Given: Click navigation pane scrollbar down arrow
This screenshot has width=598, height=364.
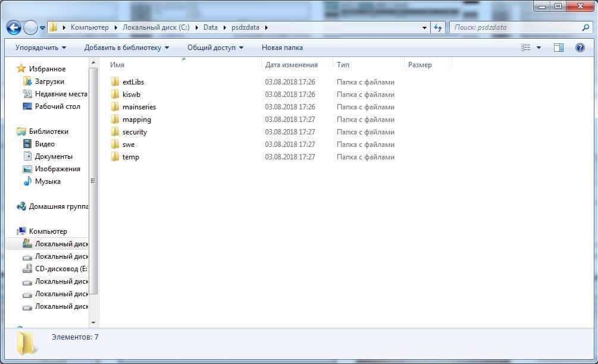Looking at the screenshot, I should click(93, 322).
